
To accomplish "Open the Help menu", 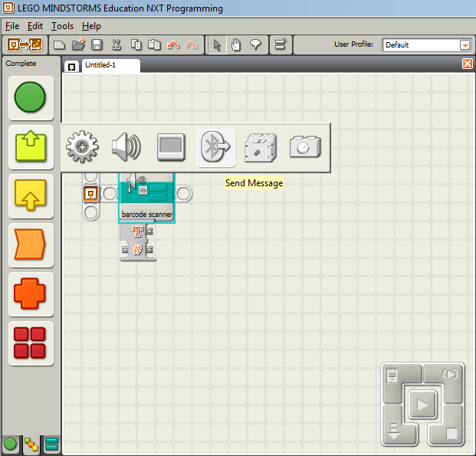I will [91, 26].
